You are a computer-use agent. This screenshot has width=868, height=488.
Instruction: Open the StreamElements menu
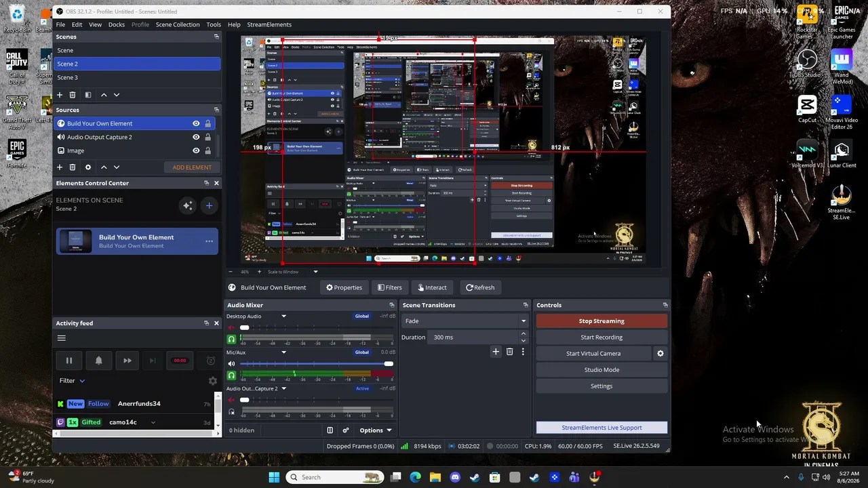click(x=269, y=24)
